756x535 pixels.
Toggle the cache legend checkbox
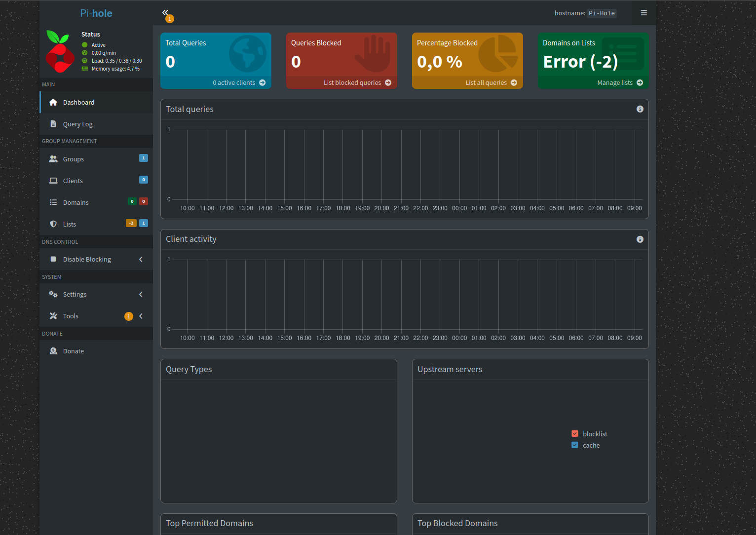click(x=575, y=445)
